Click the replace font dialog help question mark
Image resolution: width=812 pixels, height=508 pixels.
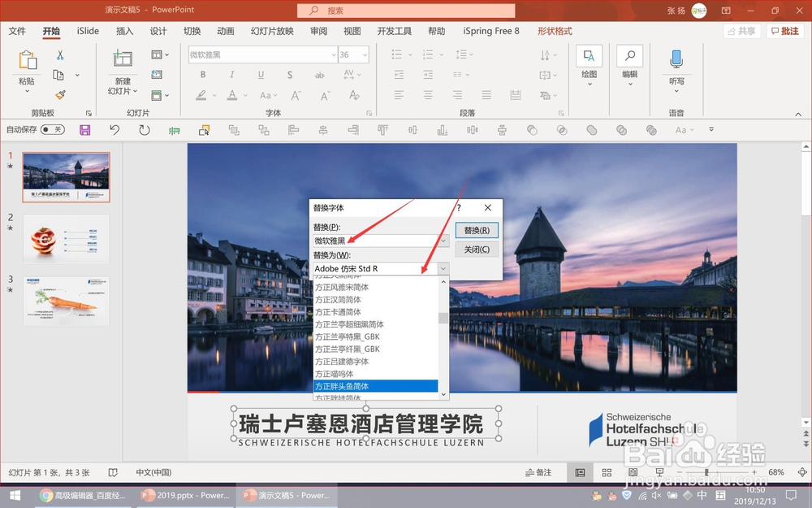click(x=459, y=207)
